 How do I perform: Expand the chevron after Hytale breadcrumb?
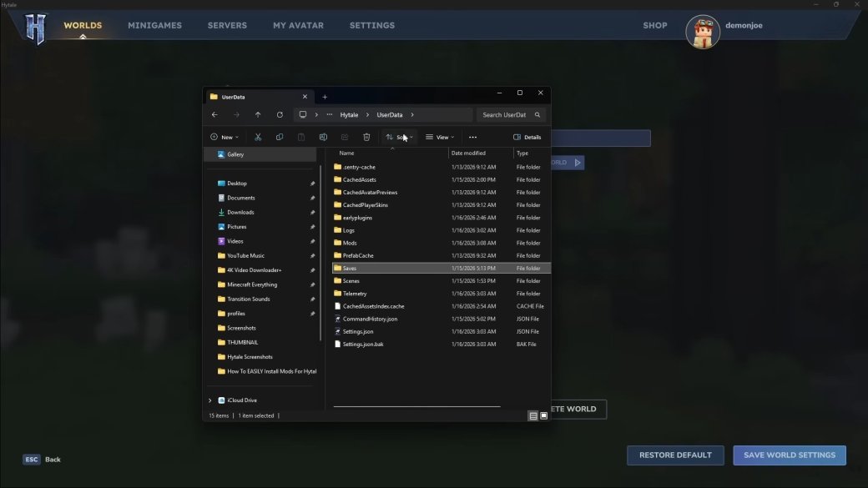(x=367, y=114)
